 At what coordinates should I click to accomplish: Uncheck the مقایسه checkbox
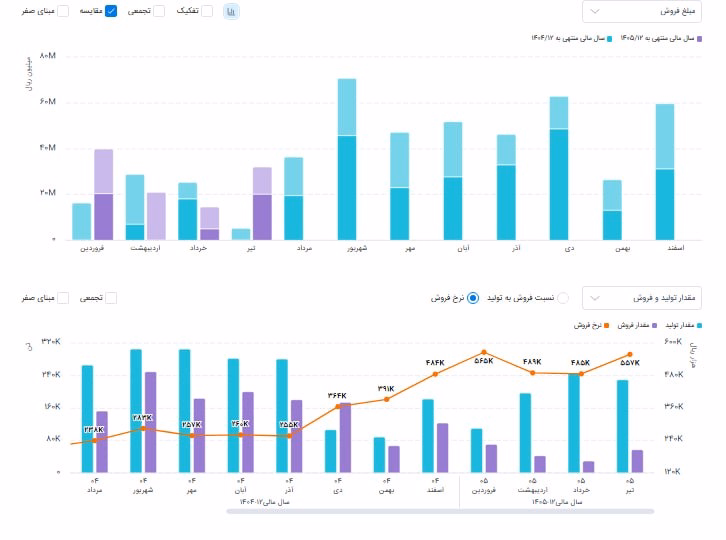(x=111, y=11)
